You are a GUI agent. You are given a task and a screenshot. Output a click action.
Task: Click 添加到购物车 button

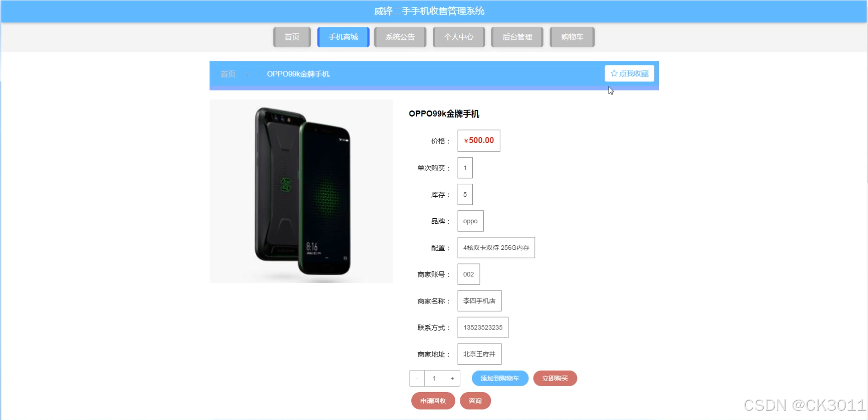[x=500, y=378]
